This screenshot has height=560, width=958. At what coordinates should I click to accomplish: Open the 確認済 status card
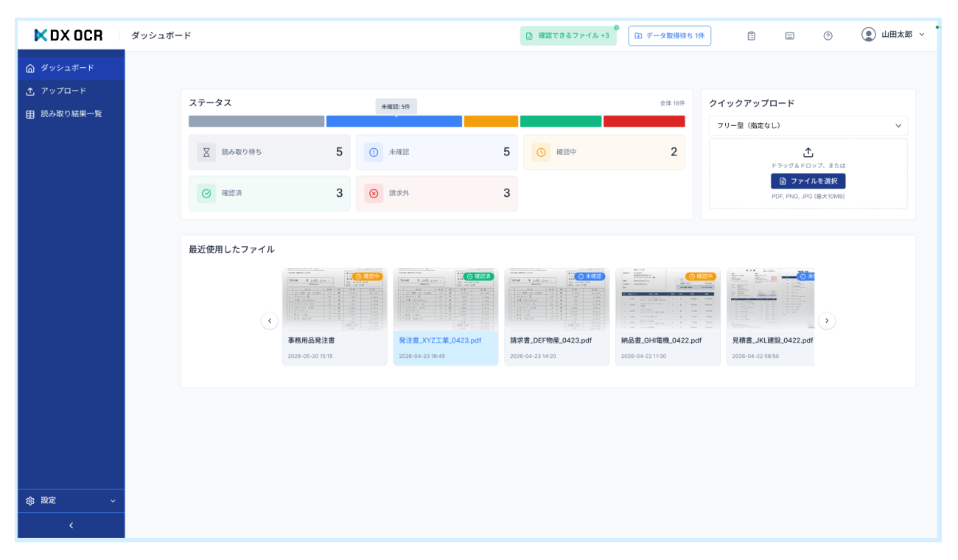pos(270,193)
